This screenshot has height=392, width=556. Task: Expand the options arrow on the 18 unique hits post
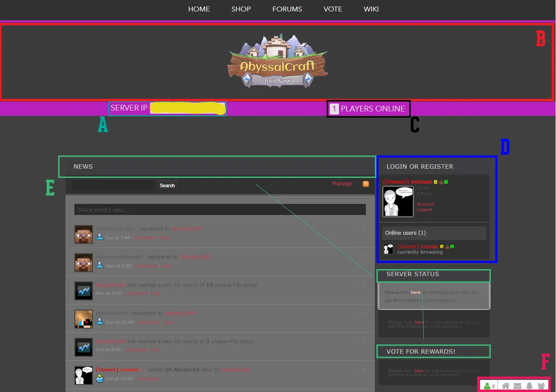(363, 284)
